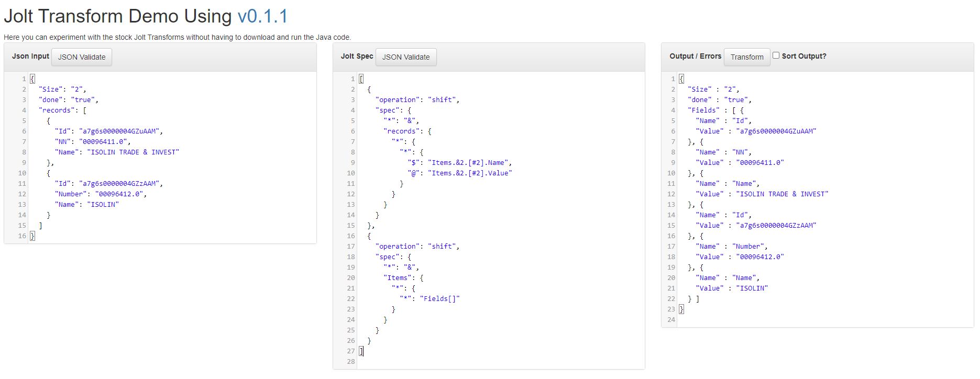Screen dimensions: 980x379
Task: Click the "Fields[]" line in Jolt Spec
Action: 430,298
